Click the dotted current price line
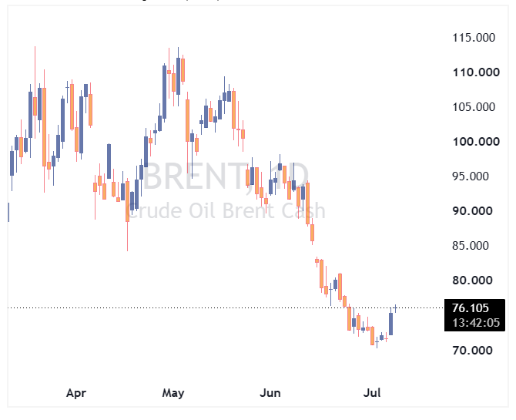The image size is (516, 420). 226,308
